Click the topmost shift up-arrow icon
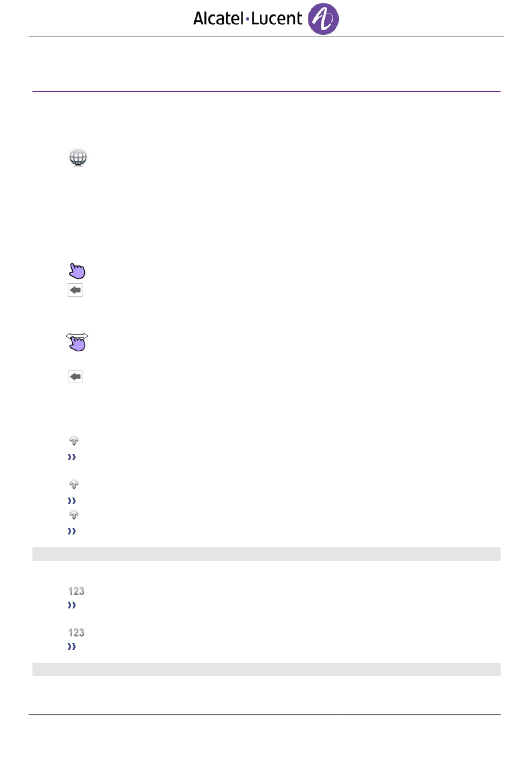The height and width of the screenshot is (758, 532). click(x=74, y=441)
